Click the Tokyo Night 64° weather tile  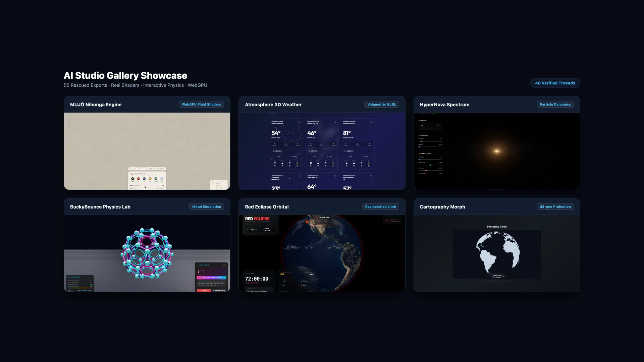tap(322, 181)
